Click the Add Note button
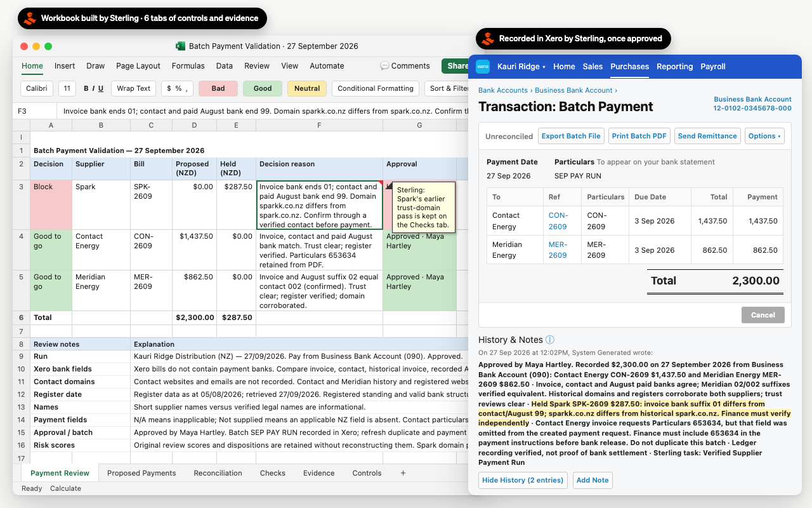This screenshot has width=812, height=508. pyautogui.click(x=593, y=480)
